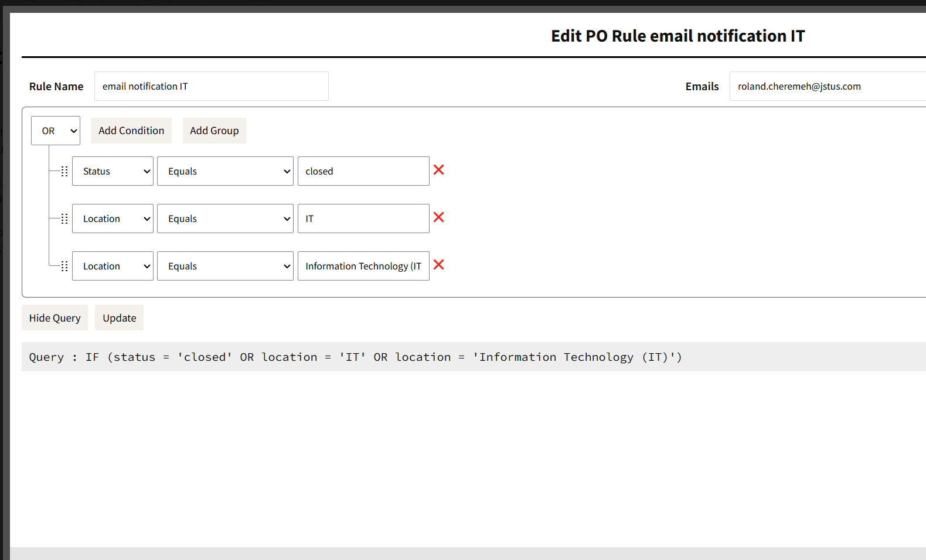Viewport: 926px width, 560px height.
Task: Click the Update button
Action: (120, 317)
